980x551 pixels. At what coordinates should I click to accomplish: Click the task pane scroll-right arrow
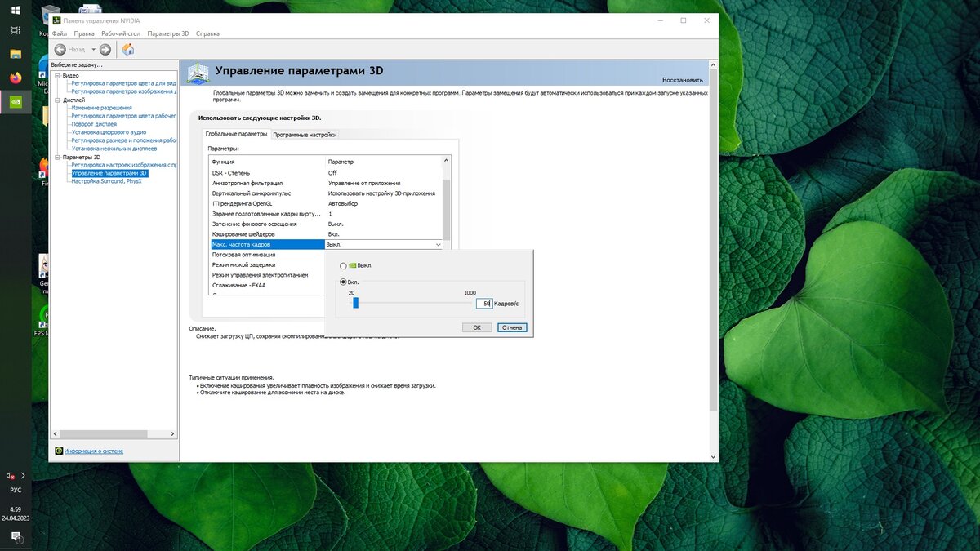click(172, 434)
